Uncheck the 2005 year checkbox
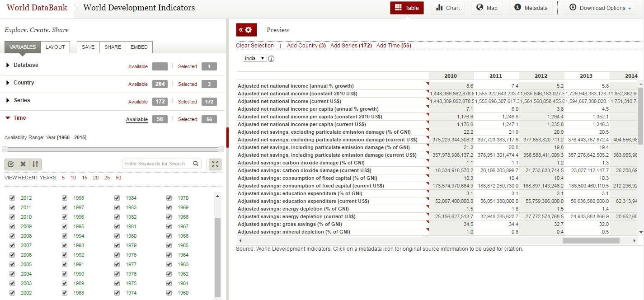644x300 pixels. pyautogui.click(x=12, y=264)
